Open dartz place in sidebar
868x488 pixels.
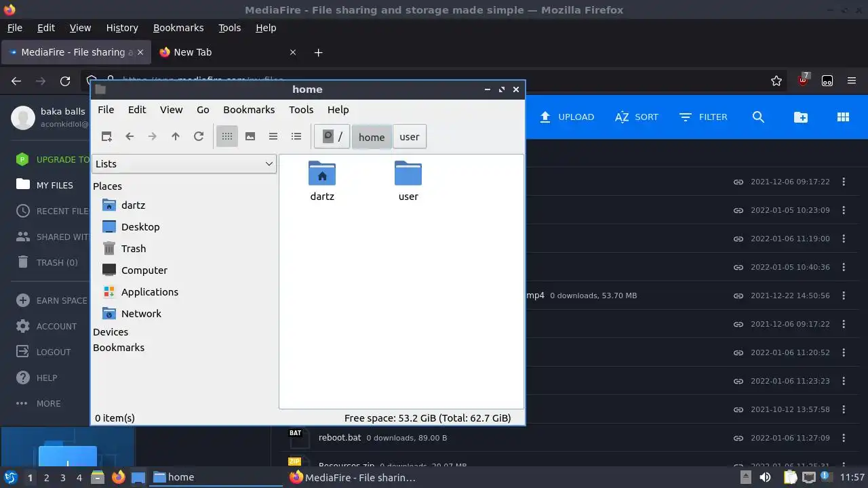(133, 205)
